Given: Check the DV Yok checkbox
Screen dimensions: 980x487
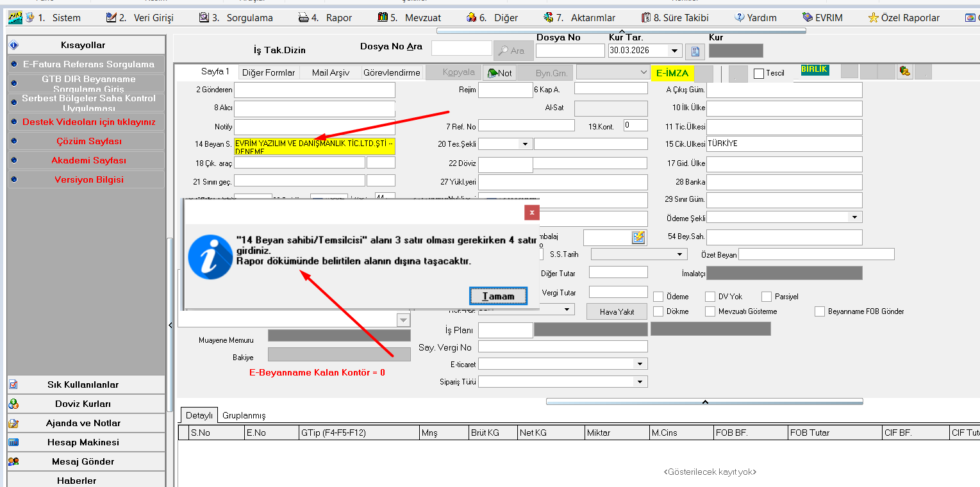Looking at the screenshot, I should (x=710, y=297).
